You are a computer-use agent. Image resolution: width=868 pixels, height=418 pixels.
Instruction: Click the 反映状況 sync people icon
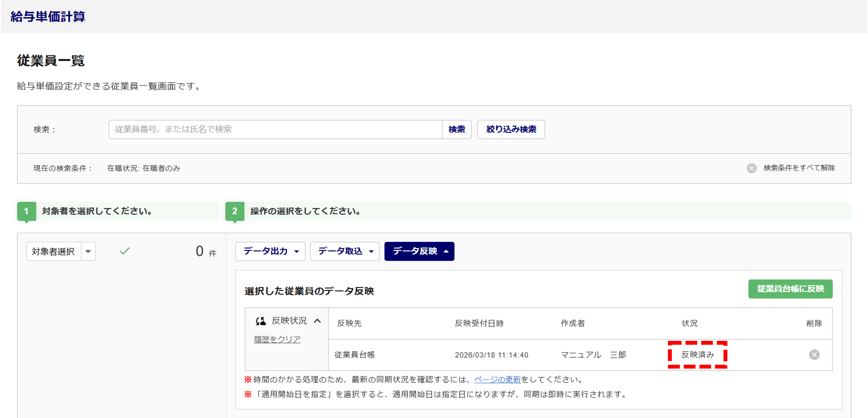point(260,321)
